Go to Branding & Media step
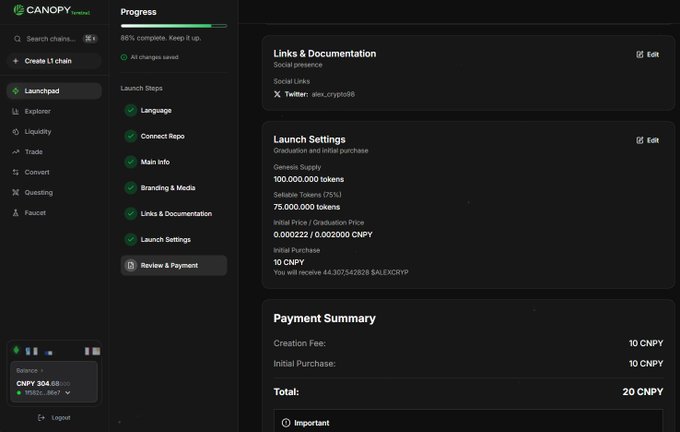 [174, 188]
